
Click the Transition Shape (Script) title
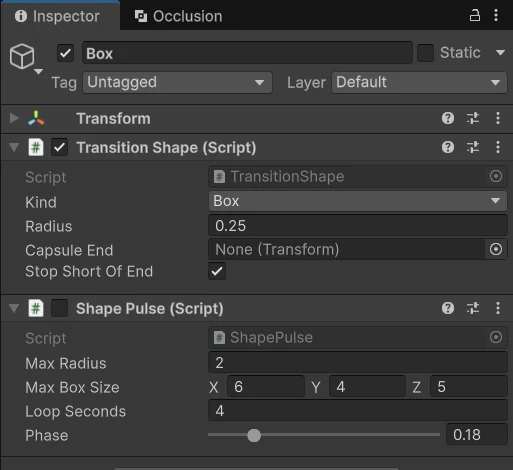[166, 147]
